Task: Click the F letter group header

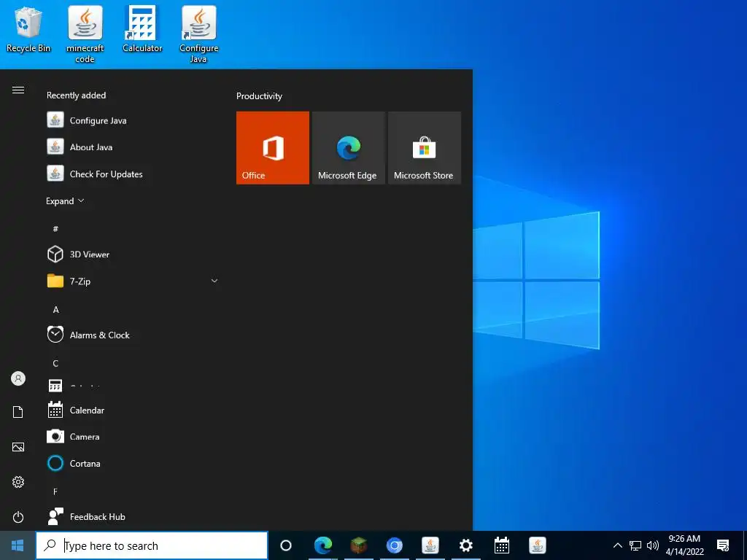Action: point(55,491)
